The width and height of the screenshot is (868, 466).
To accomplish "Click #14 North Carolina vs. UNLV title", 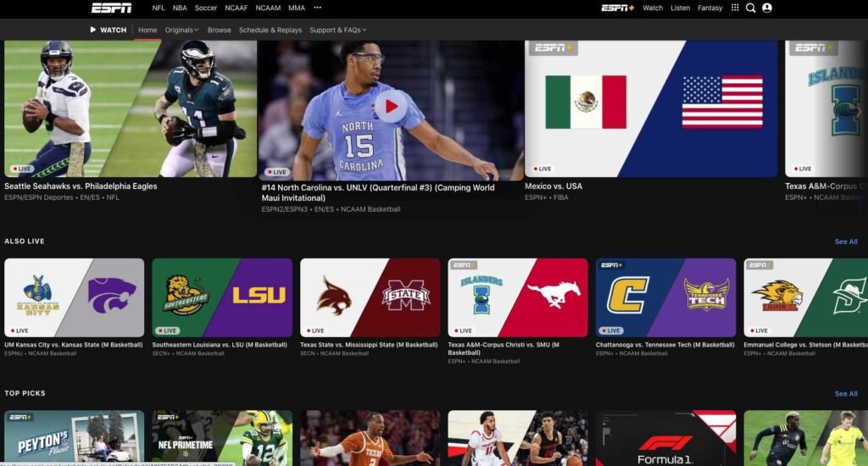I will pos(378,192).
